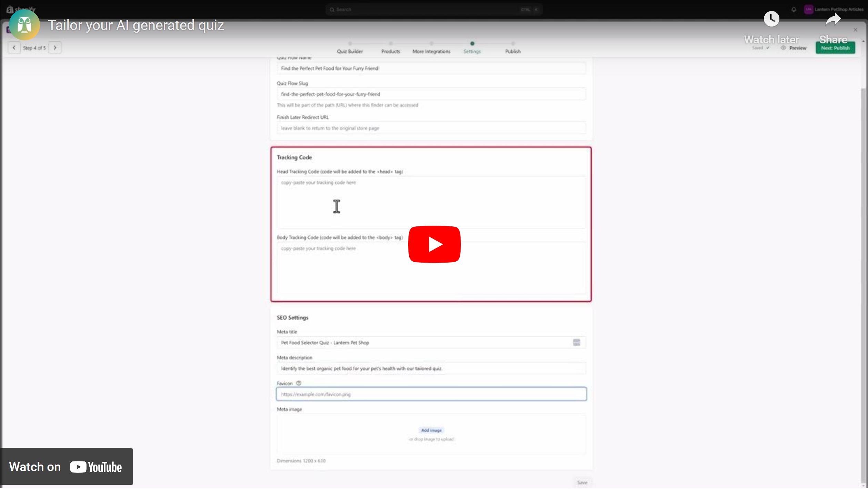Click the Shopify logo

point(21,9)
